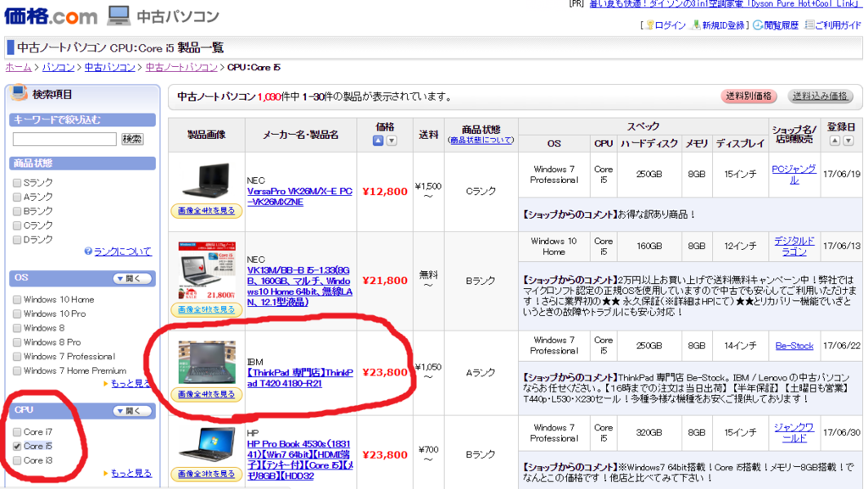Click the 閲覧履歴 clock icon
This screenshot has height=489, width=868.
point(756,25)
